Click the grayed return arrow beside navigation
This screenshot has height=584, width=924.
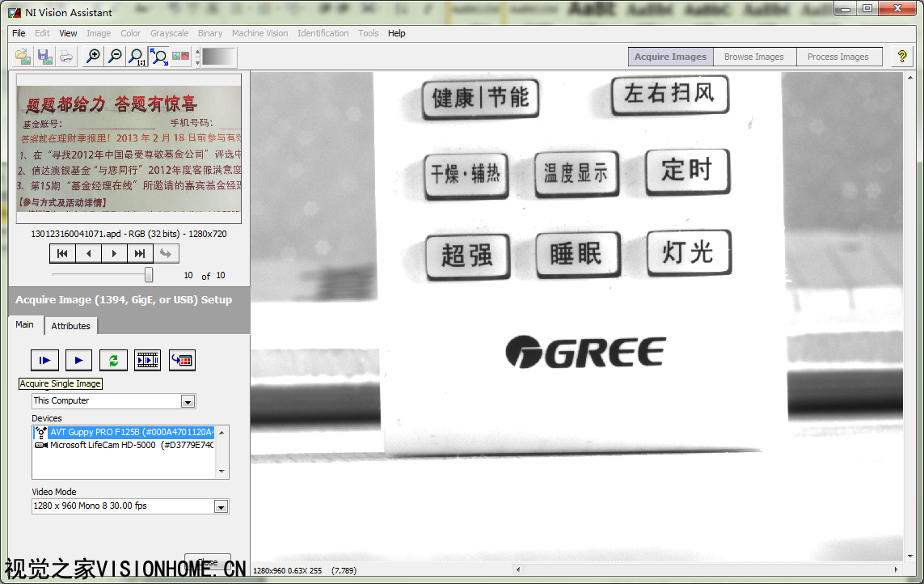coord(167,254)
